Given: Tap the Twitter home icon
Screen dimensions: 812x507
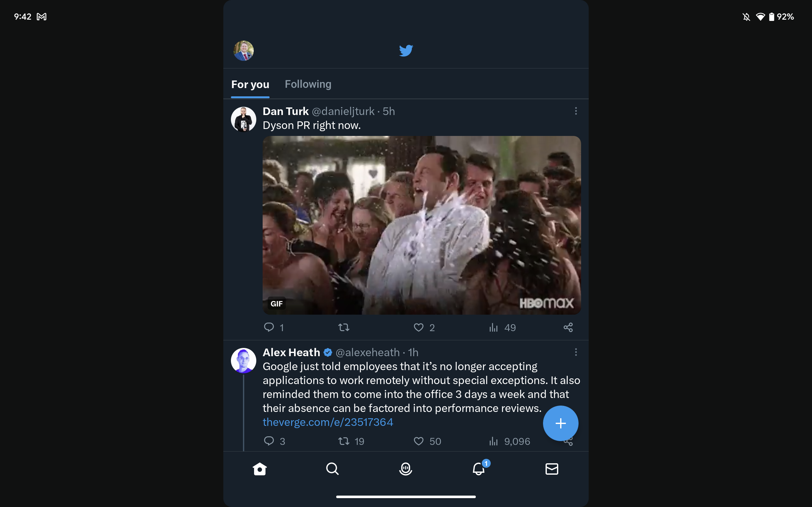Looking at the screenshot, I should pos(259,469).
